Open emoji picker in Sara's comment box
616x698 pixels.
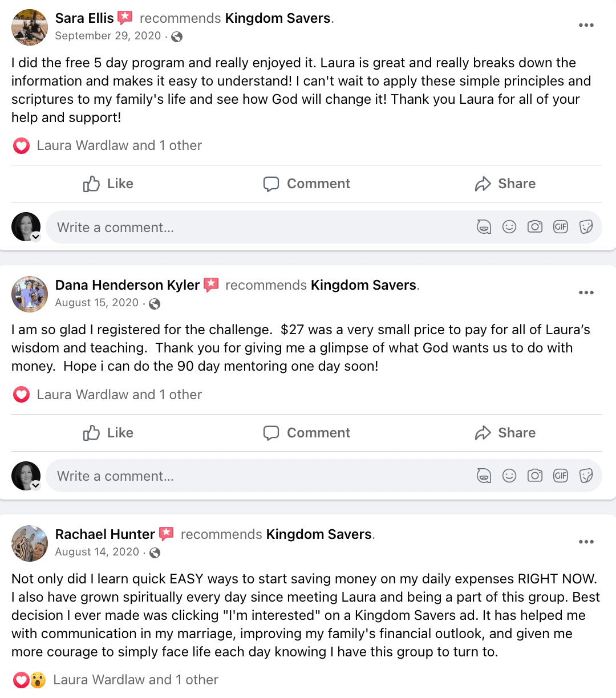(509, 227)
